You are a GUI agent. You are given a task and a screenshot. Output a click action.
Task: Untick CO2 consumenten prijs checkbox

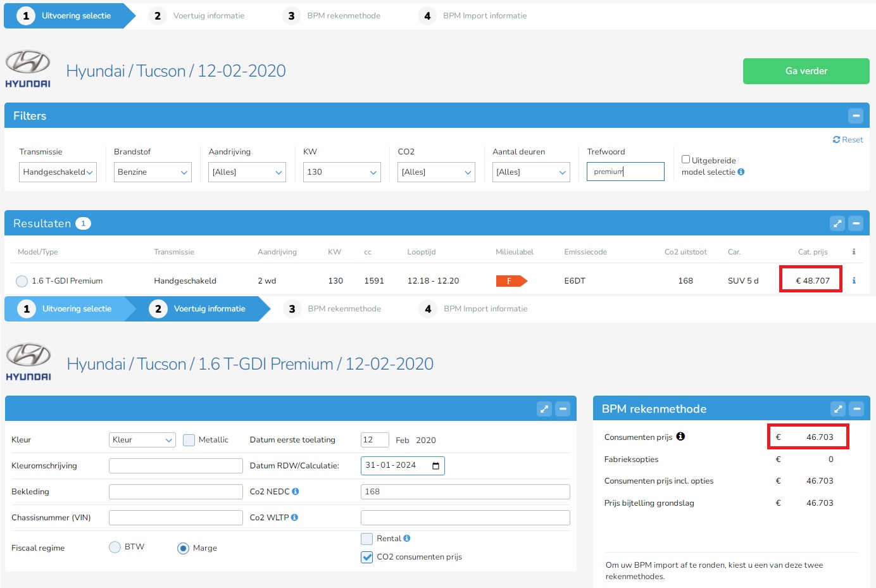(x=366, y=557)
